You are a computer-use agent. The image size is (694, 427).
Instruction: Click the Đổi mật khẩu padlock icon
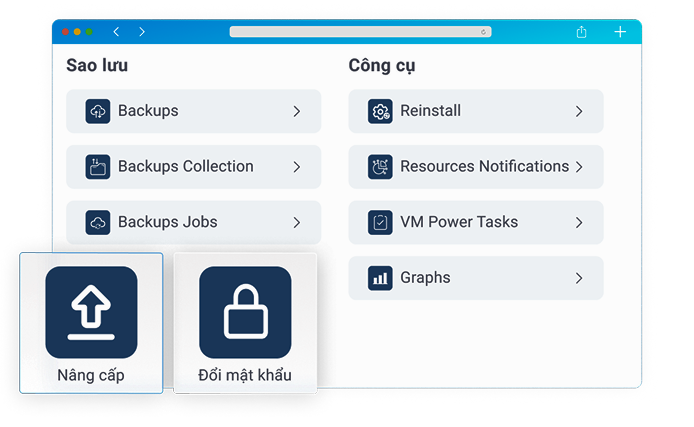click(x=245, y=312)
